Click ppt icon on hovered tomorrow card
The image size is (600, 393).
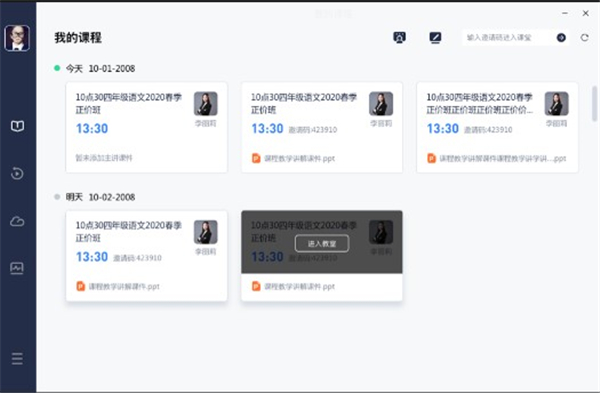256,286
